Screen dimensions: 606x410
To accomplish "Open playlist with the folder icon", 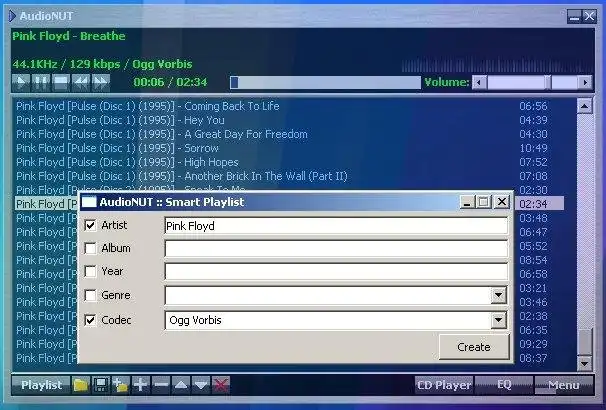I will [81, 385].
